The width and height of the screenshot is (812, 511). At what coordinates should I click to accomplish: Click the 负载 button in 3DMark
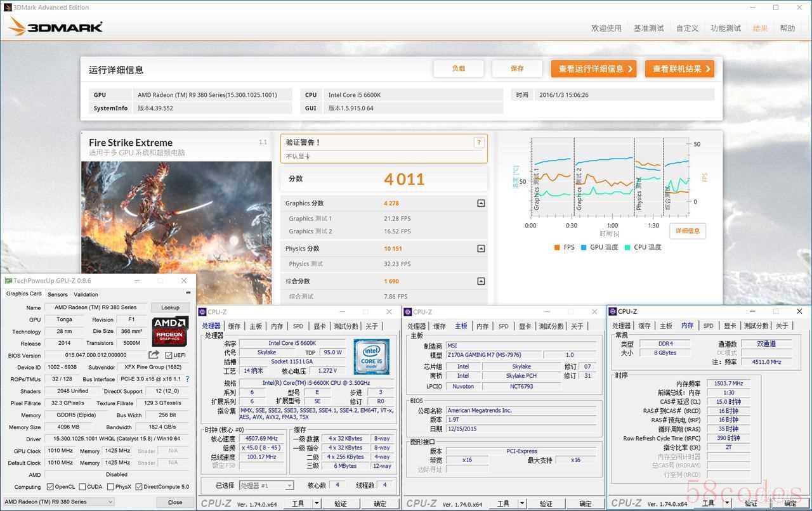click(459, 68)
